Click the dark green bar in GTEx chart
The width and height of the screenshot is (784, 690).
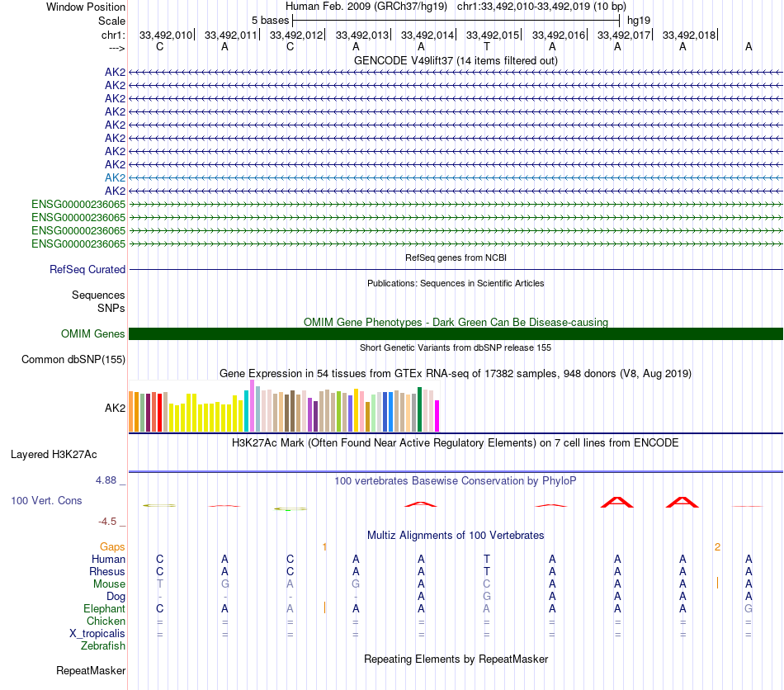tap(420, 409)
